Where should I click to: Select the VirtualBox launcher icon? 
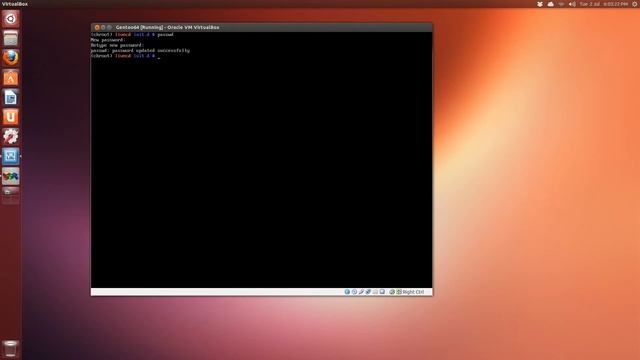point(11,176)
